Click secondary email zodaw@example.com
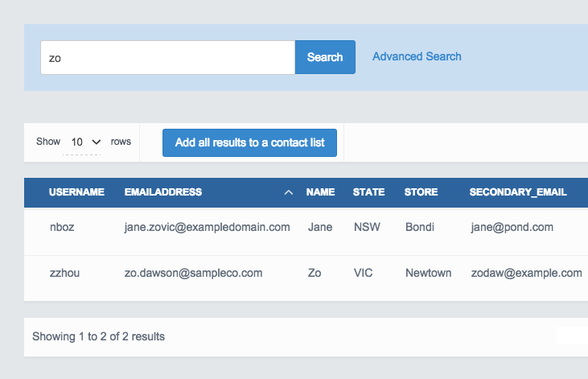This screenshot has width=588, height=379. click(x=526, y=273)
